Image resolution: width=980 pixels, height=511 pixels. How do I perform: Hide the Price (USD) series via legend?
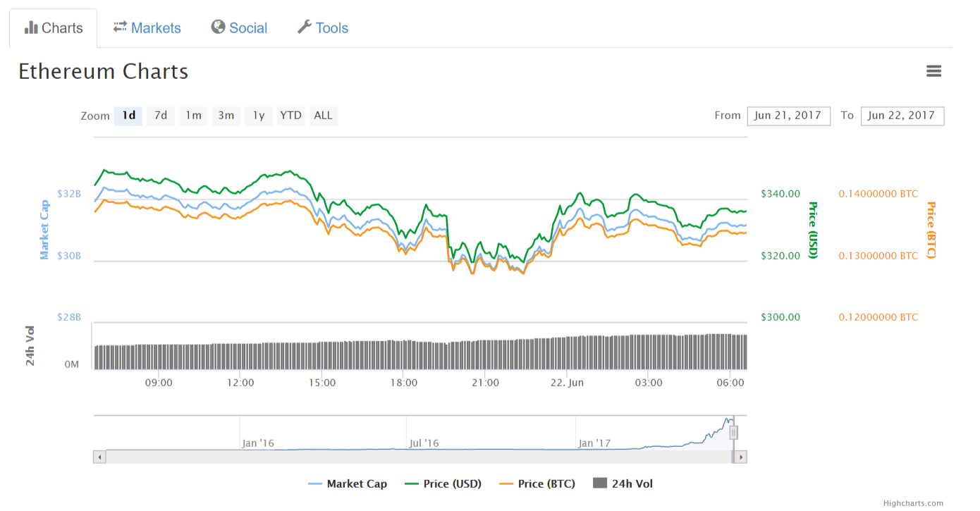[x=443, y=484]
